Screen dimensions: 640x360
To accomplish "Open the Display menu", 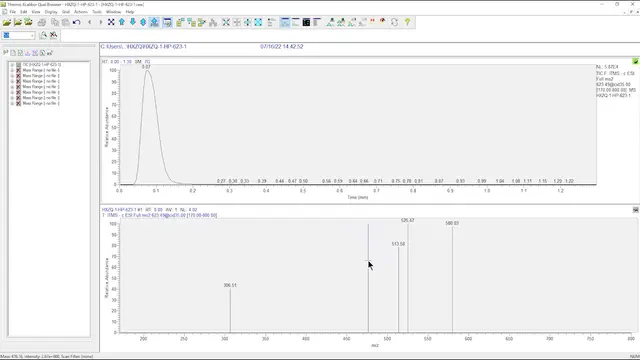I will pyautogui.click(x=51, y=12).
